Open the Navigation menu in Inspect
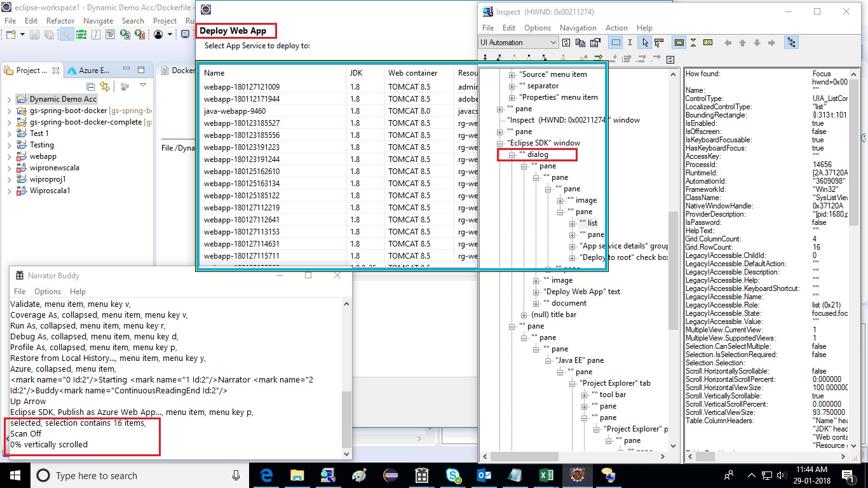Screen dimensions: 868x488 point(578,27)
